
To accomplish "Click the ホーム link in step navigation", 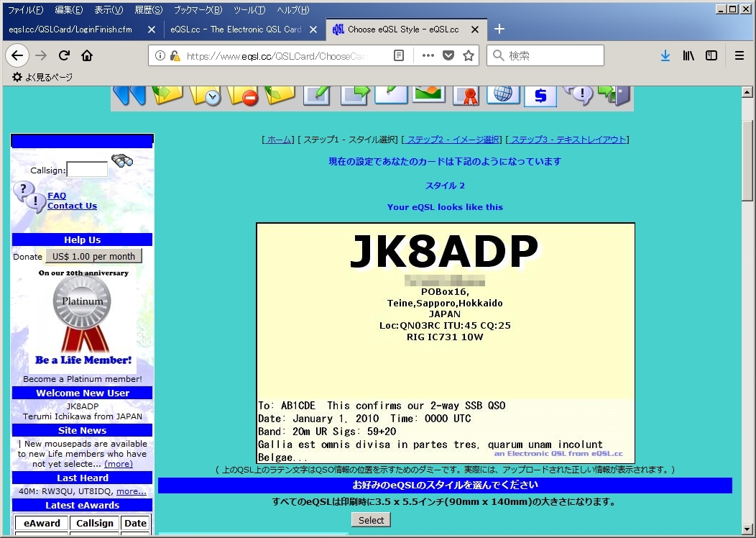I will [279, 140].
